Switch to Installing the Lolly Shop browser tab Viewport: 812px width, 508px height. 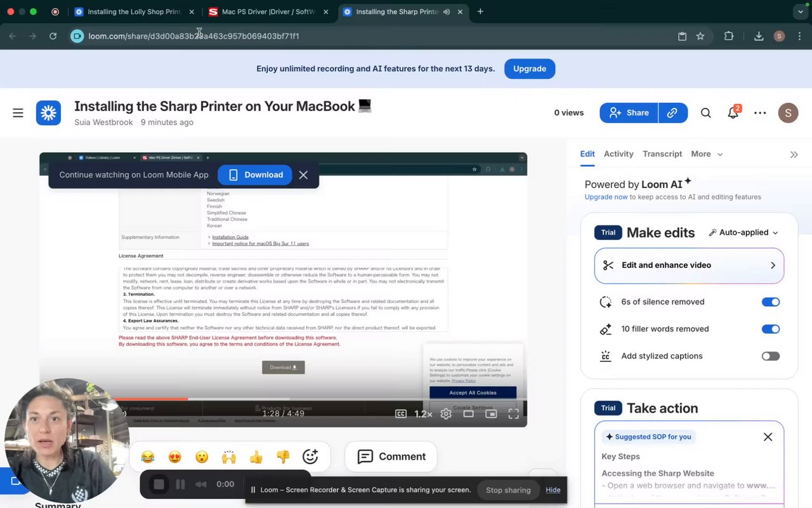133,11
